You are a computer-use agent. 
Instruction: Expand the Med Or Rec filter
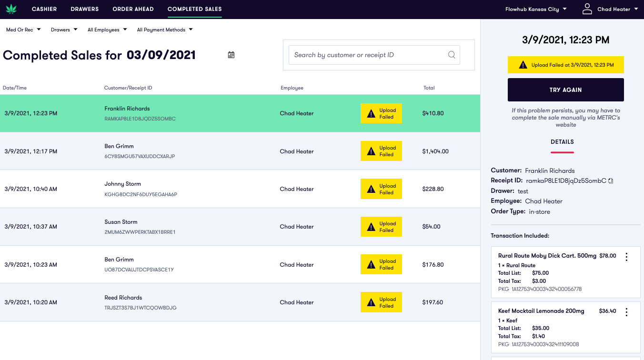pyautogui.click(x=23, y=30)
